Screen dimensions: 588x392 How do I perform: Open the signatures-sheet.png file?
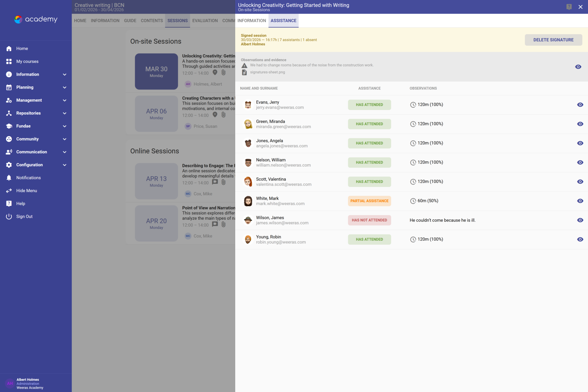pos(268,72)
